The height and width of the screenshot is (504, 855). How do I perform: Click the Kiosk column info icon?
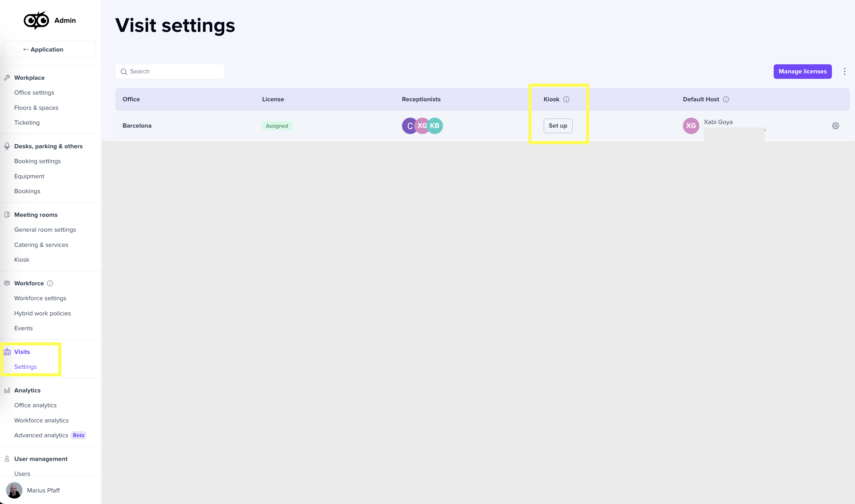pyautogui.click(x=566, y=99)
